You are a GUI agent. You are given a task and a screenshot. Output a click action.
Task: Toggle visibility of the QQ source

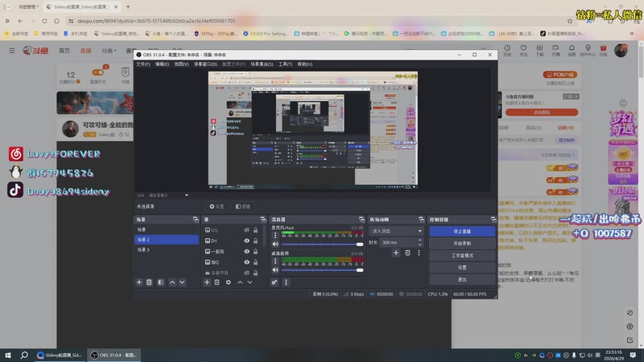(x=246, y=230)
